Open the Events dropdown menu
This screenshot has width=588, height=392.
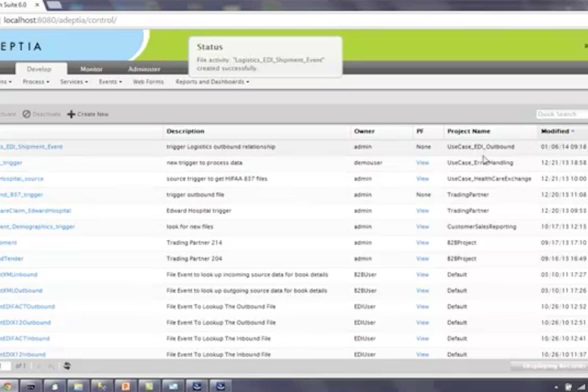point(110,82)
